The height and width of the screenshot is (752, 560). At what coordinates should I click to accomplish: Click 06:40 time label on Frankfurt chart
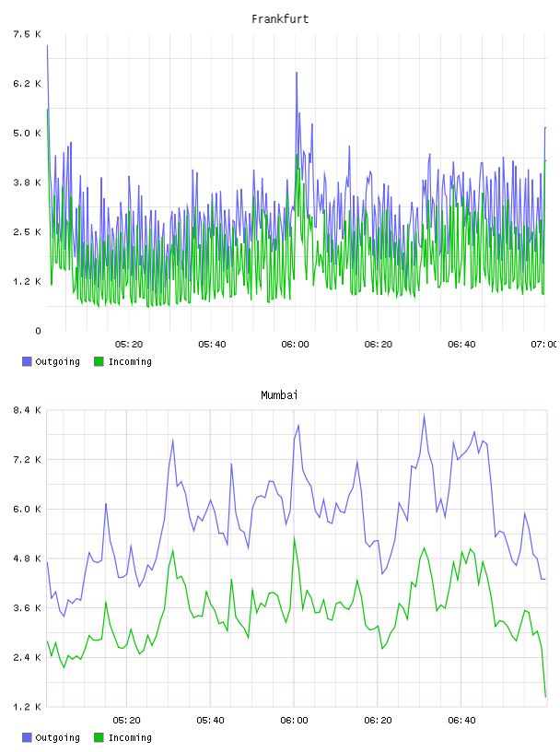pyautogui.click(x=461, y=345)
